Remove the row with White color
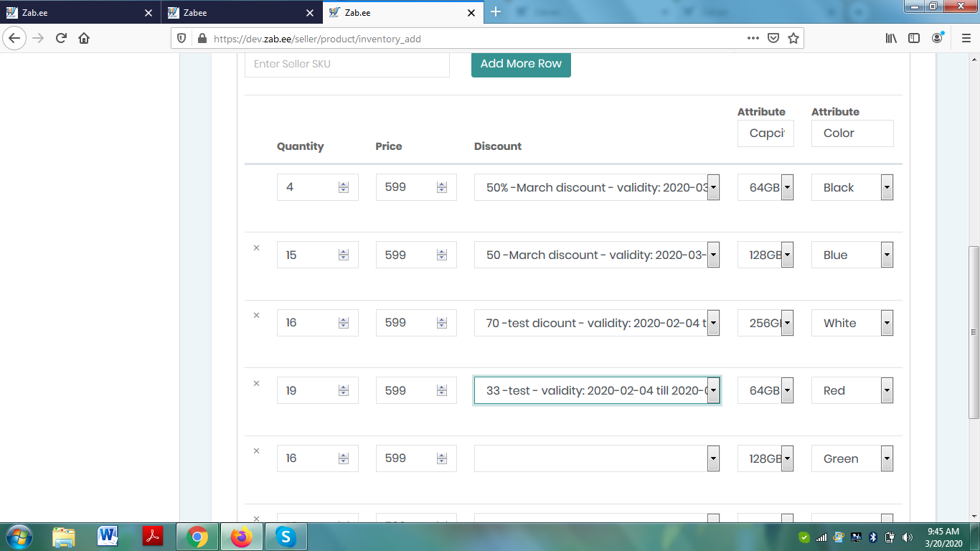Viewport: 980px width, 551px height. (256, 315)
